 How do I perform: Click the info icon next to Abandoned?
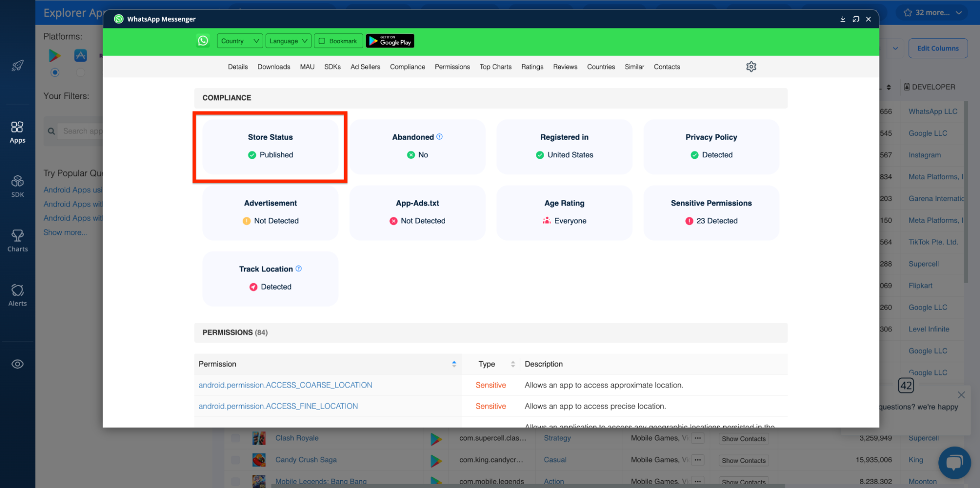[x=440, y=137]
